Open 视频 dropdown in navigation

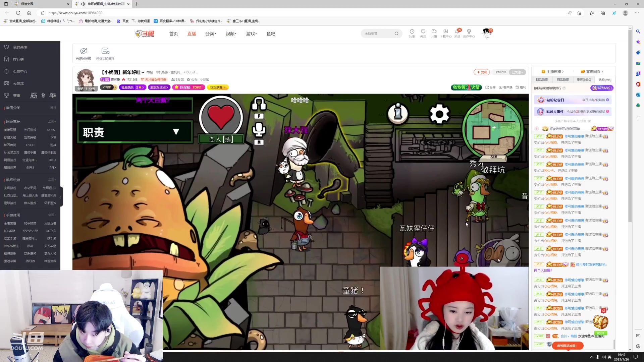coord(231,34)
